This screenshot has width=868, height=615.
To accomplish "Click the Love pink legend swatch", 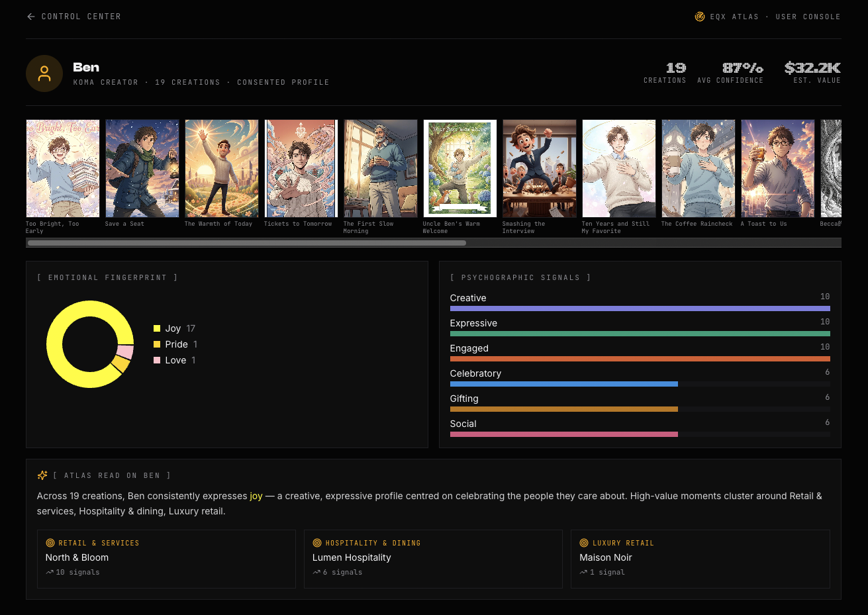I will [157, 360].
